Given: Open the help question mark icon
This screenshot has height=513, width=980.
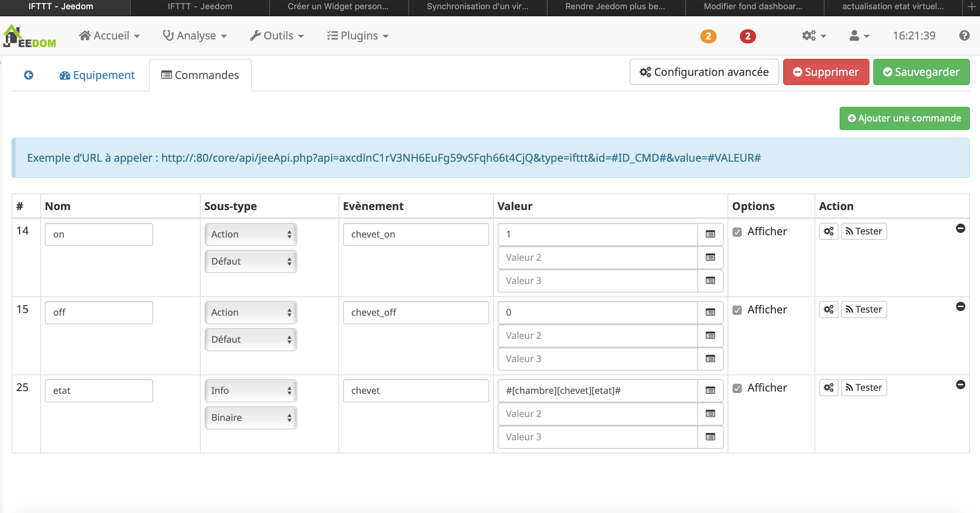Looking at the screenshot, I should [x=964, y=36].
